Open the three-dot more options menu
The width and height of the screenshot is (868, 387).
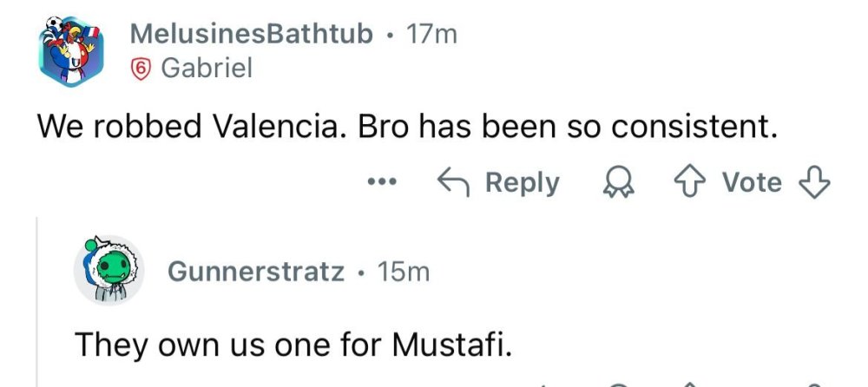tap(381, 182)
